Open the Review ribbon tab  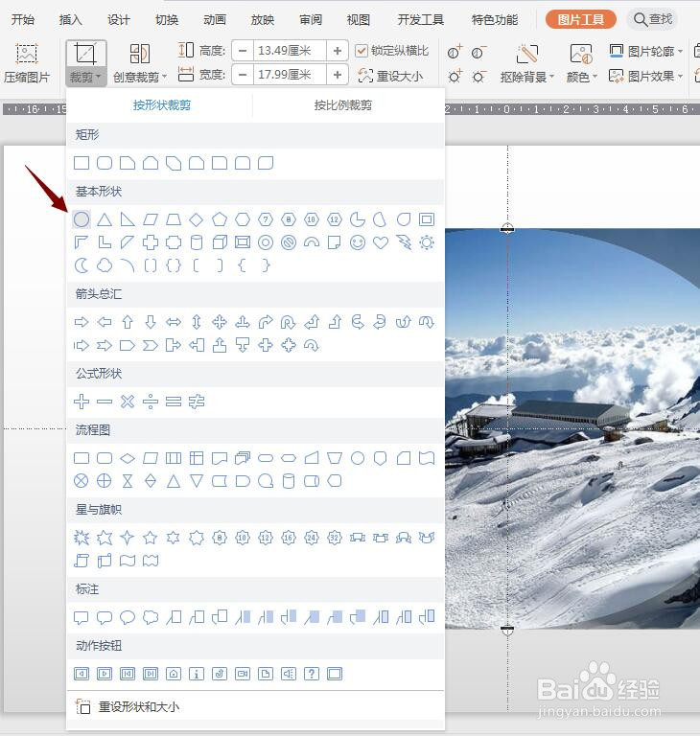pyautogui.click(x=311, y=20)
